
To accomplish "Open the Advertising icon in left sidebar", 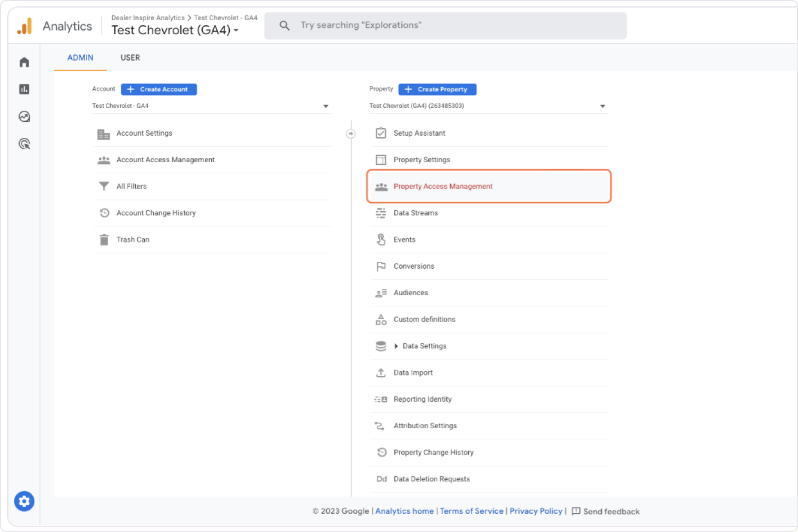I will (24, 144).
